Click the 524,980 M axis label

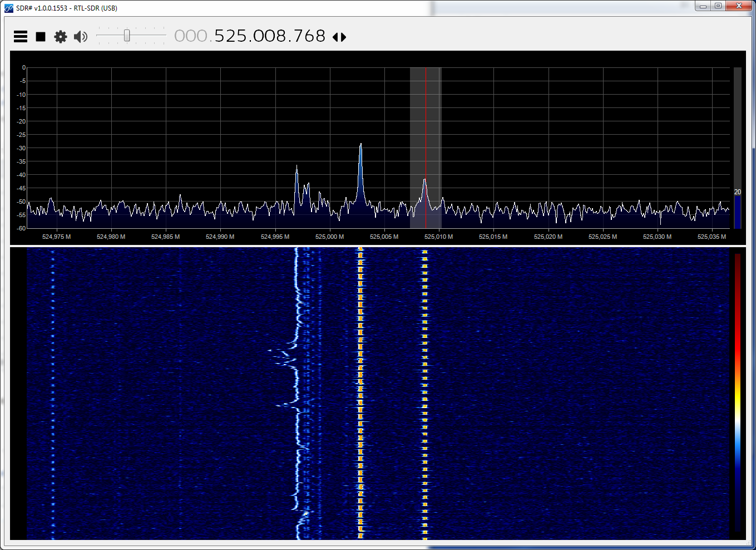click(x=111, y=237)
